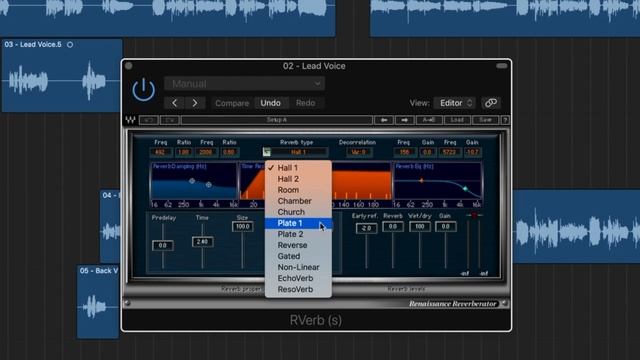Click the right node on Reverb Damping graph
Viewport: 640px width, 360px height.
[209, 185]
